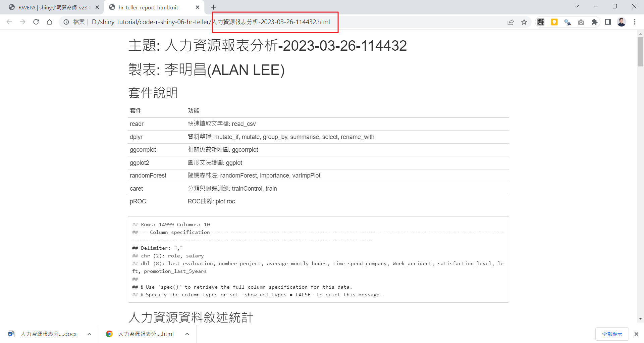Expand options for the downloaded html file
This screenshot has height=343, width=644.
(x=187, y=334)
